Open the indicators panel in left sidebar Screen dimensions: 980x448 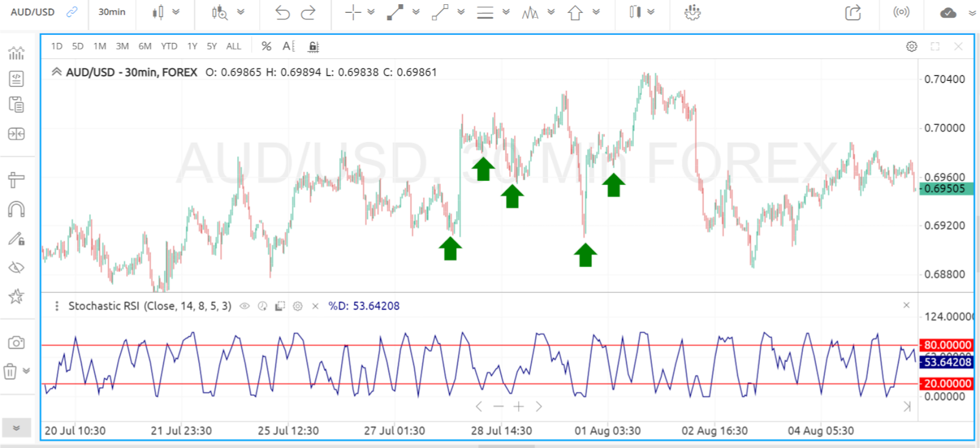(x=17, y=53)
